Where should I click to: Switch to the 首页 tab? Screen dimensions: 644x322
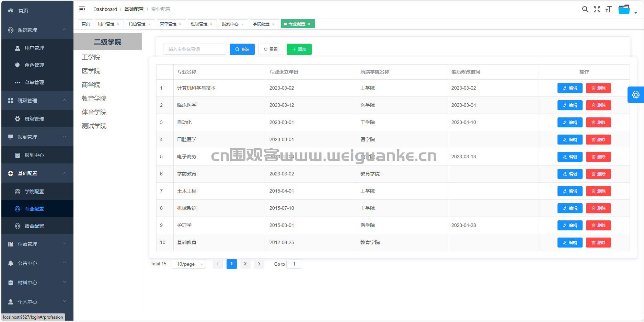86,24
